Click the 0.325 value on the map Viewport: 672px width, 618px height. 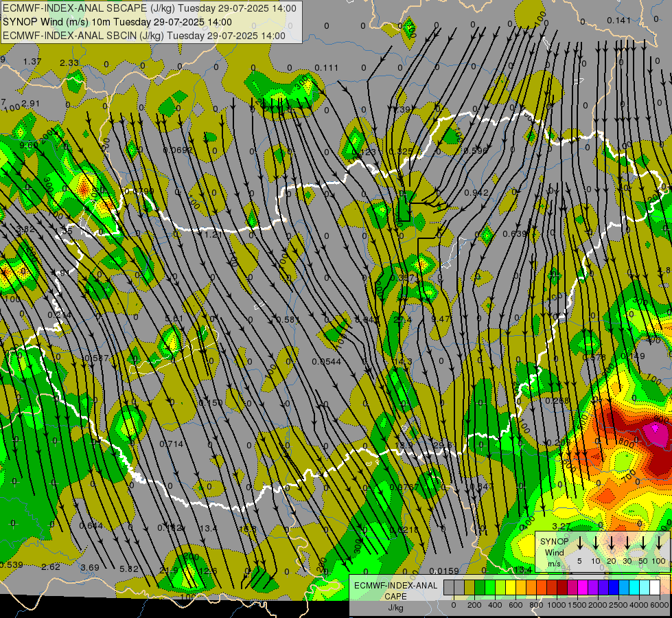[x=402, y=151]
